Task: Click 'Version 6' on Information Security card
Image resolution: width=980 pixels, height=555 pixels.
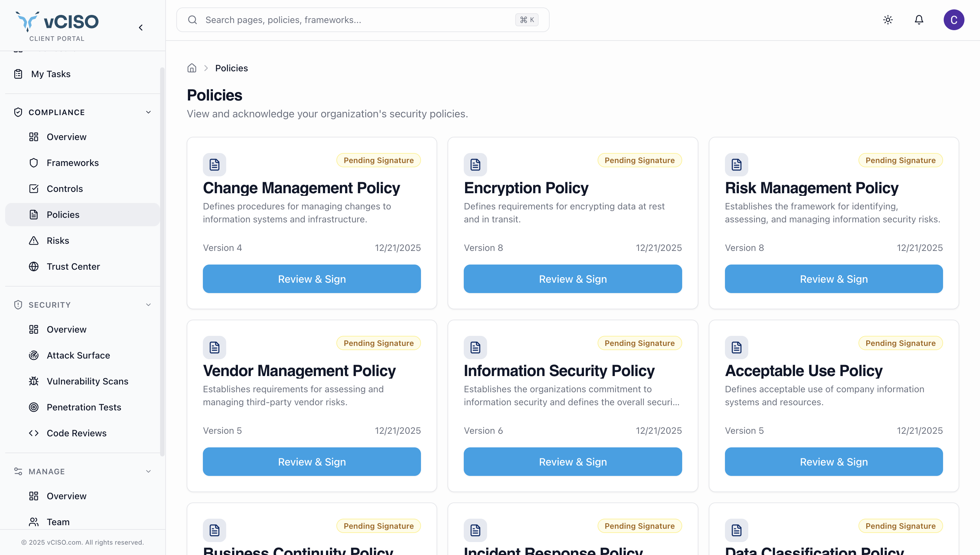Action: [483, 431]
